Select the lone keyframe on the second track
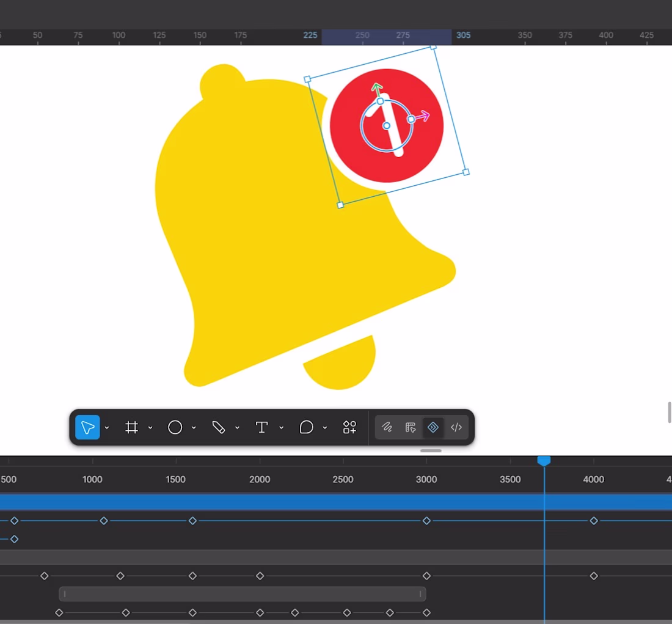Screen dimensions: 672x624 [x=15, y=539]
